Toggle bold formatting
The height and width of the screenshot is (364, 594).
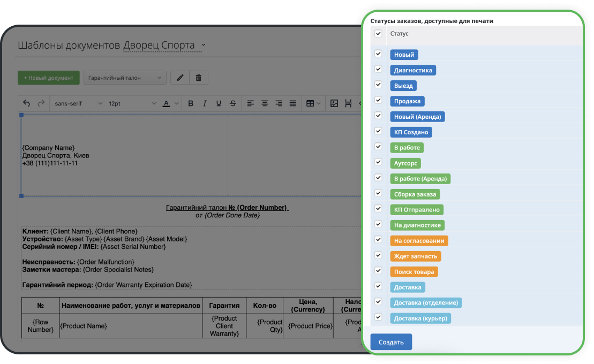190,103
